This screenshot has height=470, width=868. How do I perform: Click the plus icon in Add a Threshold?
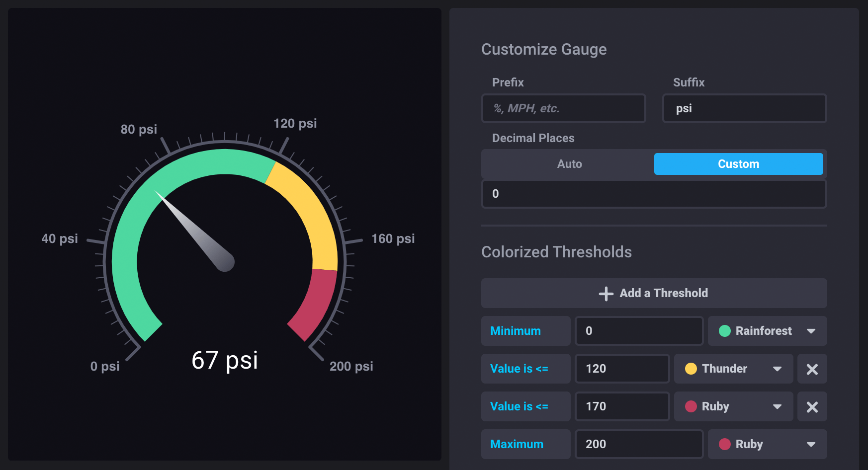pyautogui.click(x=606, y=294)
